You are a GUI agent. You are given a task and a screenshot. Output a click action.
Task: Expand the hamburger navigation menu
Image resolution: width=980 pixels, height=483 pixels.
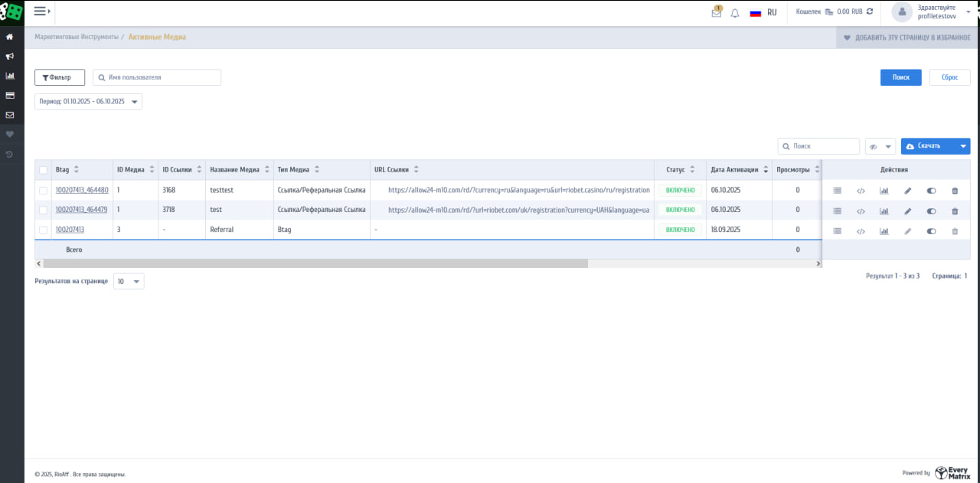pos(41,11)
